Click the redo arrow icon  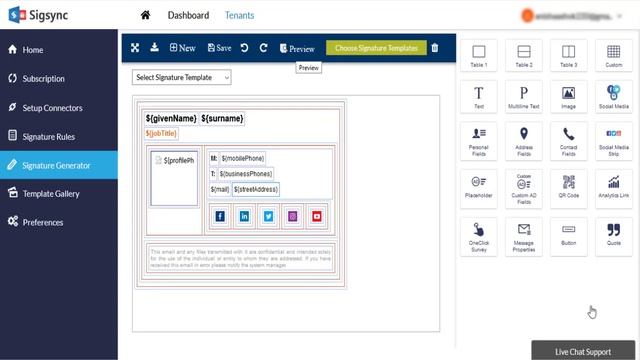264,48
